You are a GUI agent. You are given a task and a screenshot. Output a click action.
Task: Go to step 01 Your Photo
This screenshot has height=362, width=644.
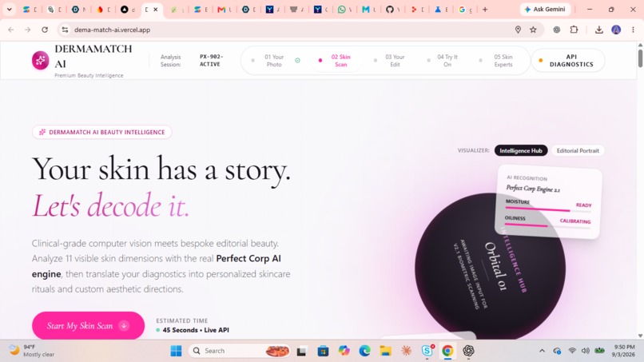(x=274, y=61)
